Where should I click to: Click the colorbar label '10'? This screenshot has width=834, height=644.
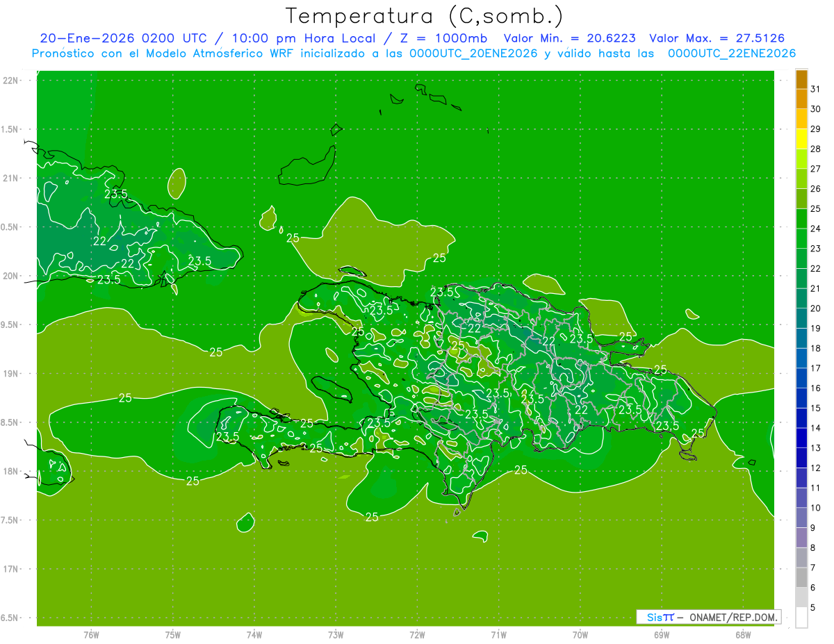coord(816,508)
